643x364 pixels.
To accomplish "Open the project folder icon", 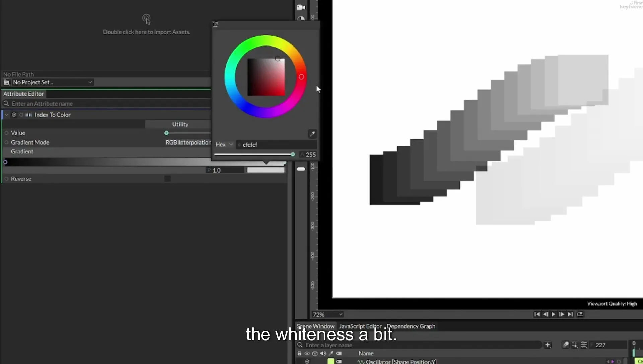I will [6, 82].
